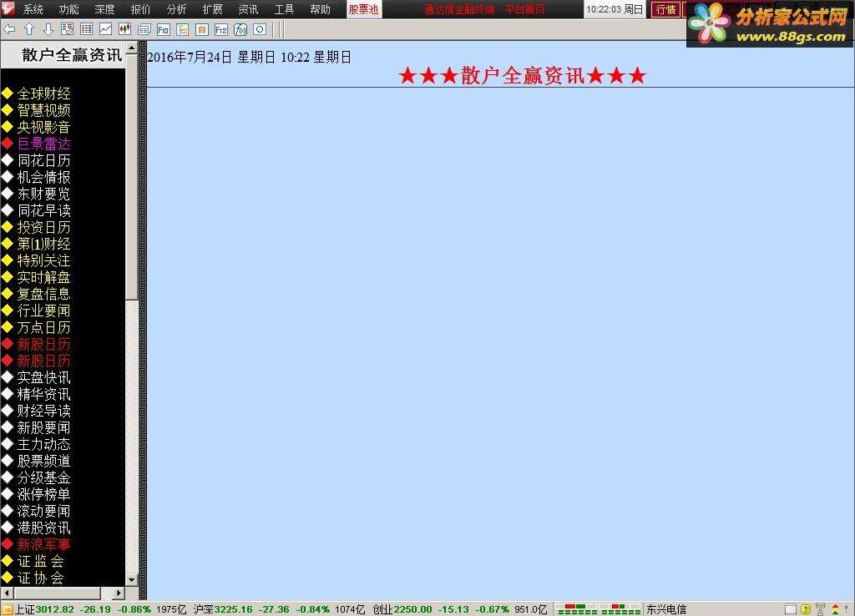Click the antenna signal status icon
855x616 pixels.
(x=820, y=609)
